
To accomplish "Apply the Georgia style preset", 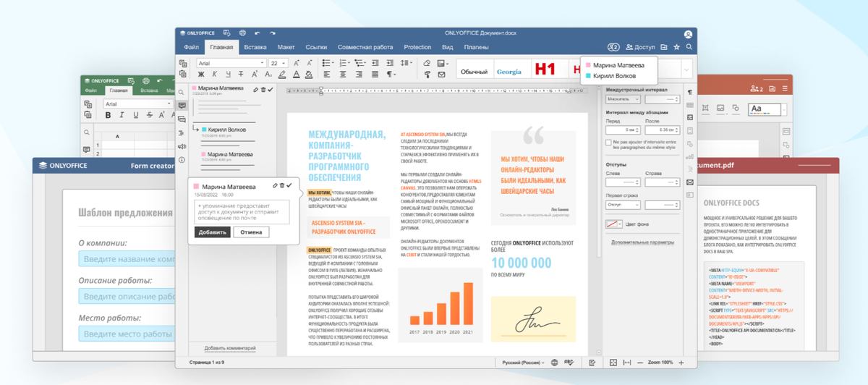I will [509, 72].
